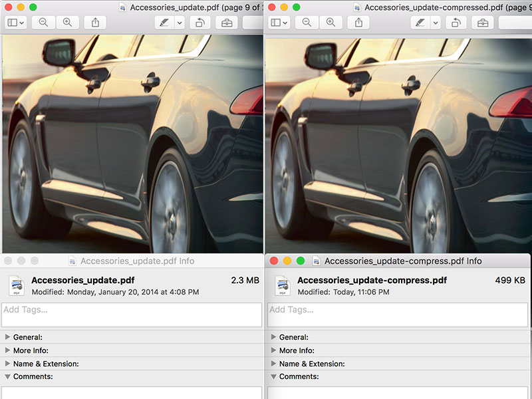Expand More Info section in Accessories_update.pdf Info

pos(7,350)
